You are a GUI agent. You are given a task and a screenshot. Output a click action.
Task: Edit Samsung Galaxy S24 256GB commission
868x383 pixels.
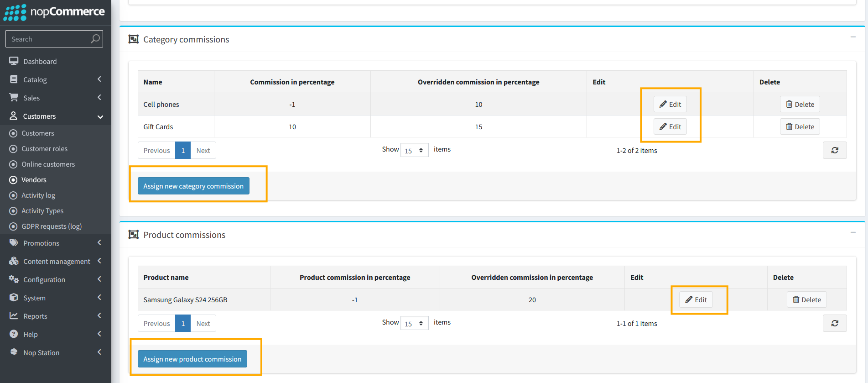tap(696, 300)
